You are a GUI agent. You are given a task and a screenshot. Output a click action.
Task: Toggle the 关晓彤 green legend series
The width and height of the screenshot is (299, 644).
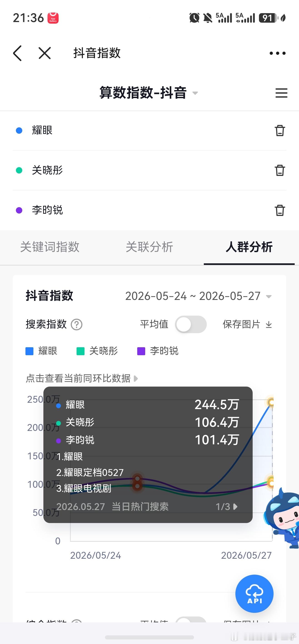tap(97, 351)
